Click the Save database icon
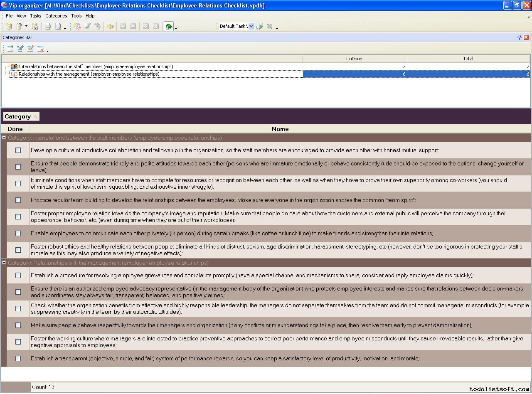 [x=35, y=27]
